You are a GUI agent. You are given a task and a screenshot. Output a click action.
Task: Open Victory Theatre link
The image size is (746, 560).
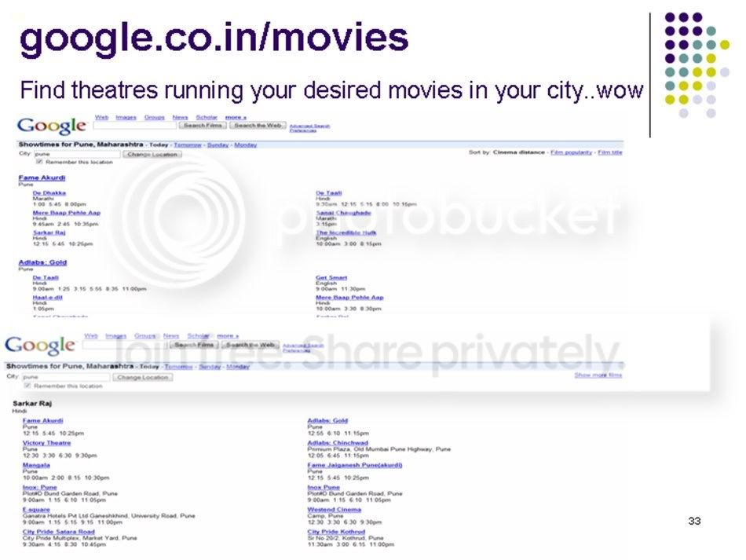[46, 443]
